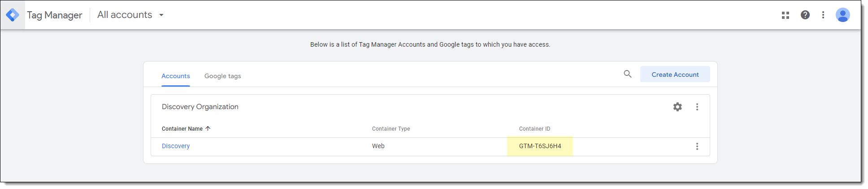
Task: Click the Tag Manager diamond logo
Action: [x=13, y=15]
